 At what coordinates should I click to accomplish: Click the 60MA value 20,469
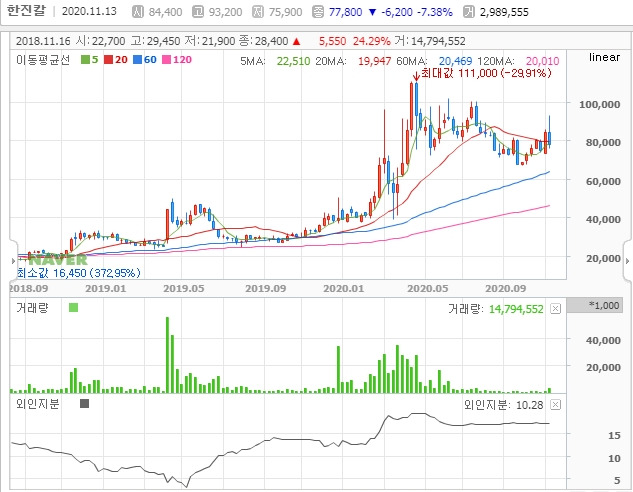click(455, 61)
